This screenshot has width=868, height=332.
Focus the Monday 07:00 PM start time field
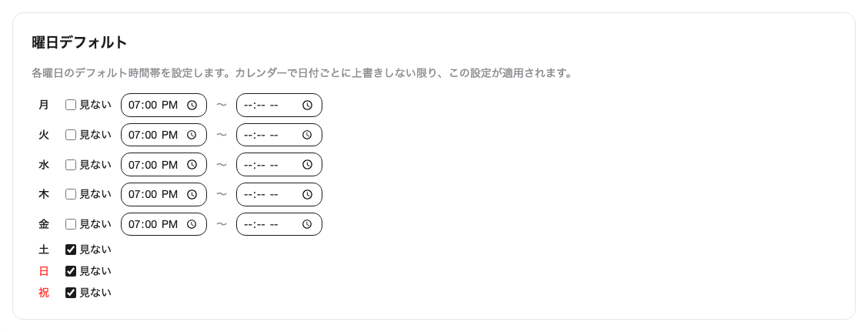[x=153, y=105]
